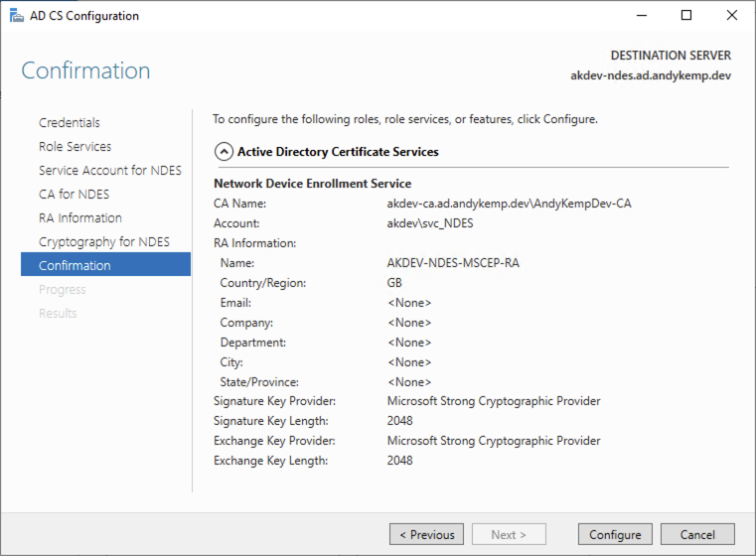Screen dimensions: 756x556
Task: Click the Company <None> value
Action: [409, 323]
